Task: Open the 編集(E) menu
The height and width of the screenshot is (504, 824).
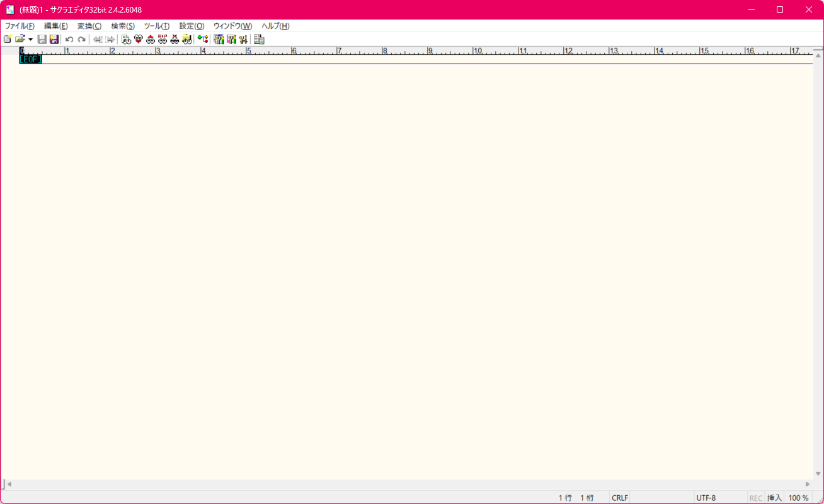Action: point(55,26)
